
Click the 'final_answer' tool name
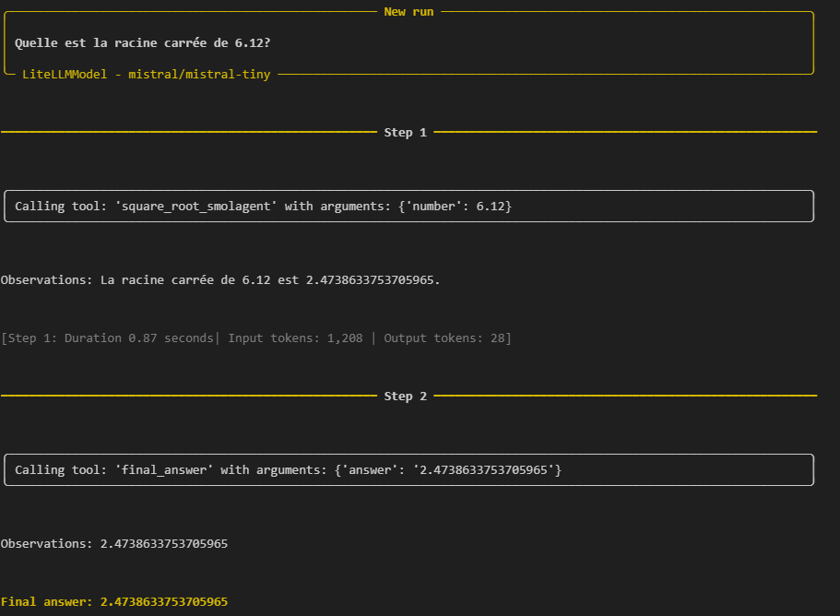pyautogui.click(x=163, y=470)
